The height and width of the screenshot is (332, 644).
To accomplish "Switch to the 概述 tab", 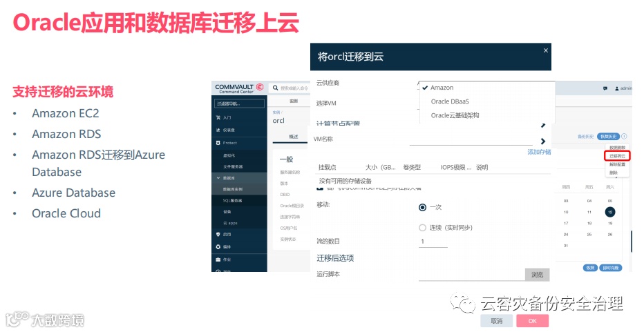I will [293, 137].
